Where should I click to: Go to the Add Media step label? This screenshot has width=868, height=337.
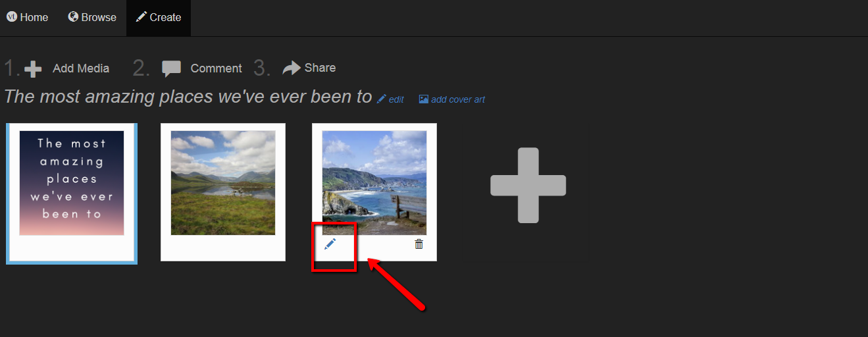(81, 68)
